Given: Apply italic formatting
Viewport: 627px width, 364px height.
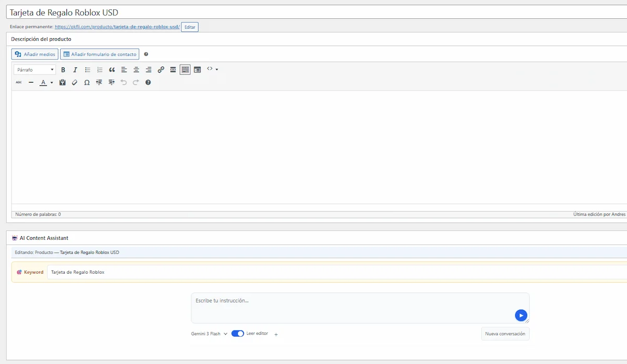Looking at the screenshot, I should pyautogui.click(x=75, y=70).
